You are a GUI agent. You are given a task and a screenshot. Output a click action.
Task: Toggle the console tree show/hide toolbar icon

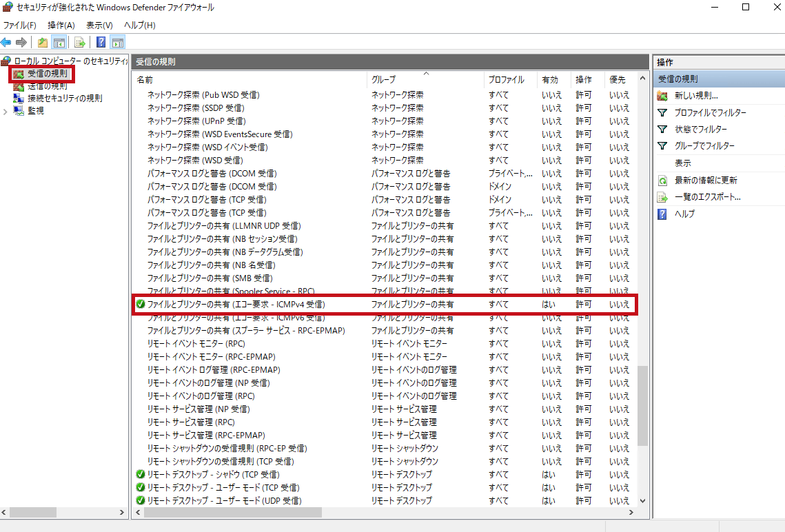point(59,42)
